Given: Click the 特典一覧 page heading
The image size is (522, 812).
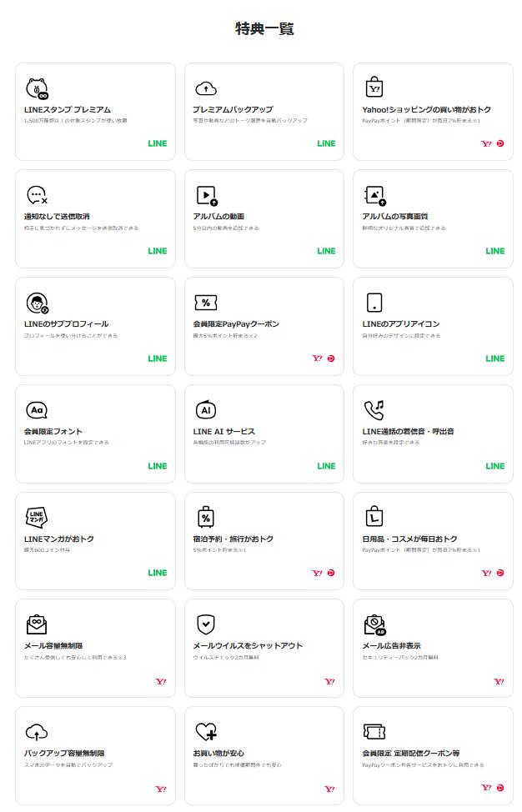Looking at the screenshot, I should [264, 28].
